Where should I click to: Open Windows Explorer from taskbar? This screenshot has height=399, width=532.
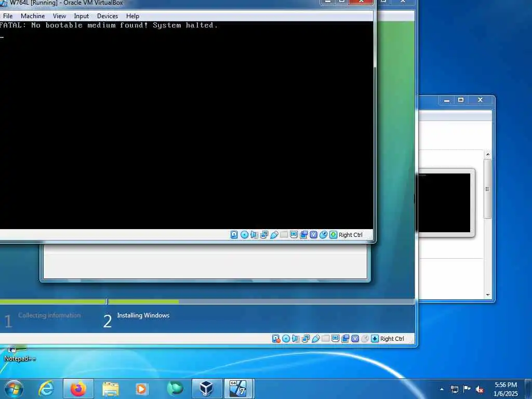111,389
